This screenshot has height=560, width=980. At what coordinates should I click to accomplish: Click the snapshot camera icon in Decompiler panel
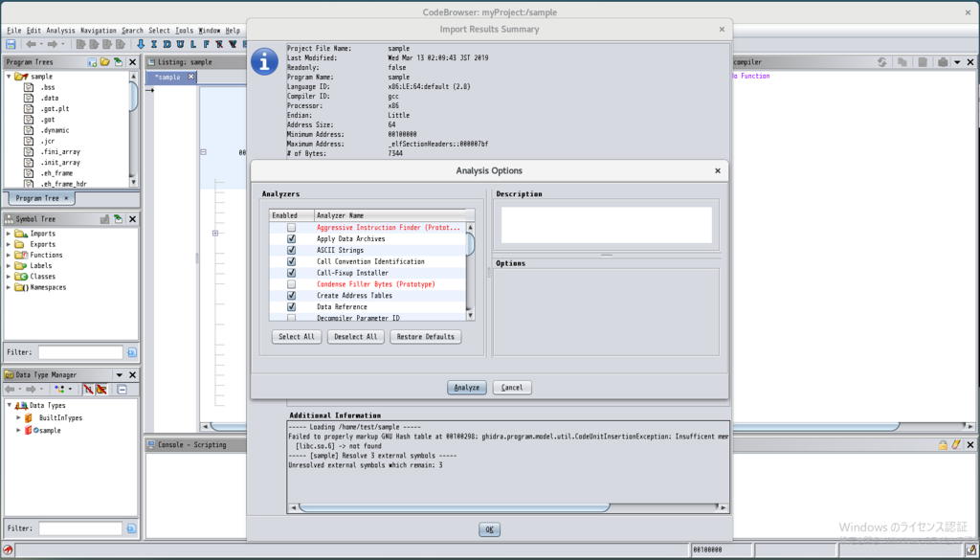943,62
